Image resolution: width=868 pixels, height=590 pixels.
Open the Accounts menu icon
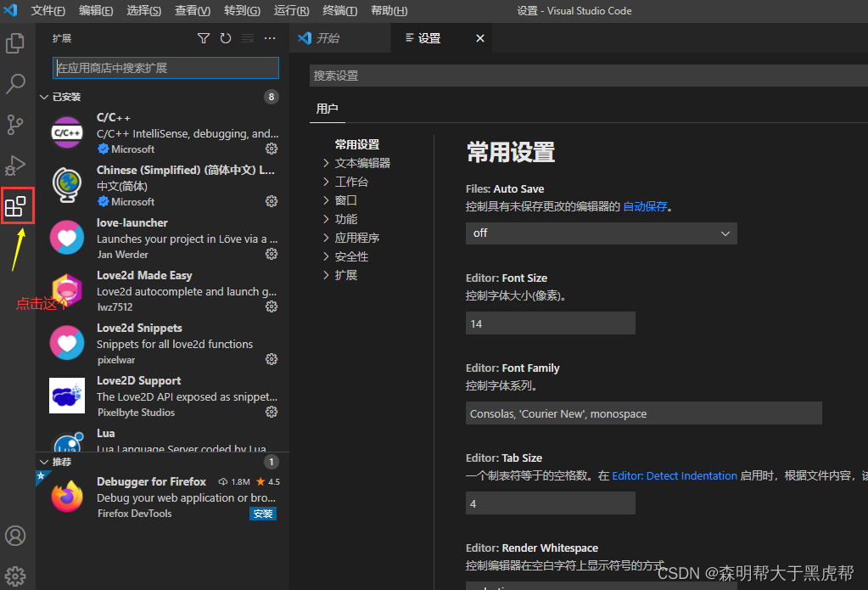click(15, 536)
